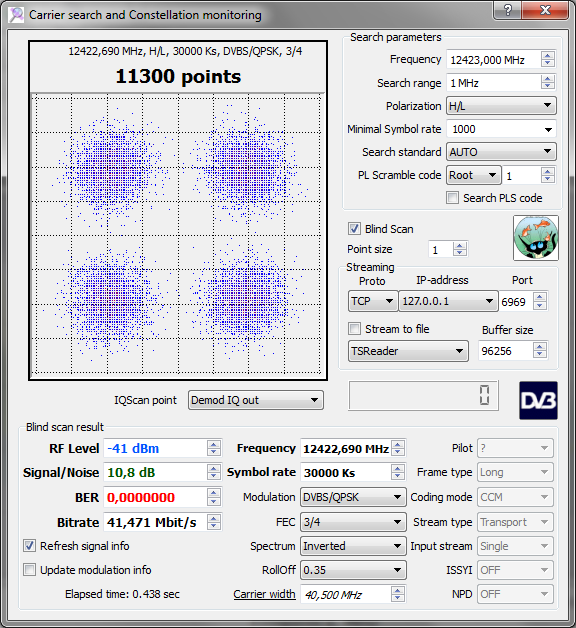Open Search standard AUTO dropdown
Screen dimensions: 576x628
(x=501, y=152)
